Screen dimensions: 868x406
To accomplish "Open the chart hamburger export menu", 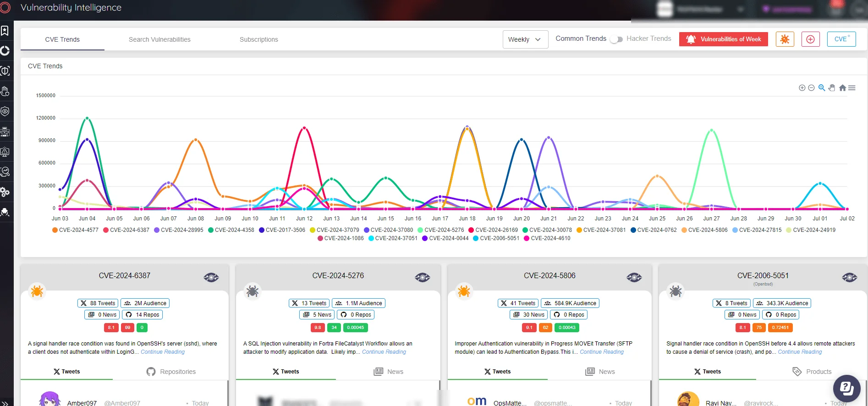I will tap(852, 88).
